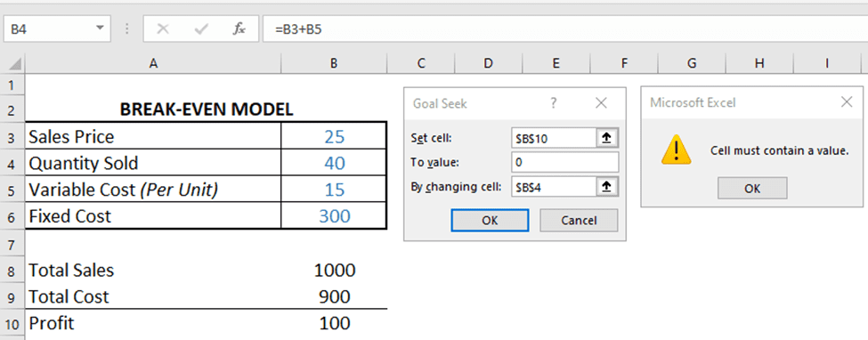Click OK in the Goal Seek dialog
Image resolution: width=868 pixels, height=340 pixels.
point(490,221)
